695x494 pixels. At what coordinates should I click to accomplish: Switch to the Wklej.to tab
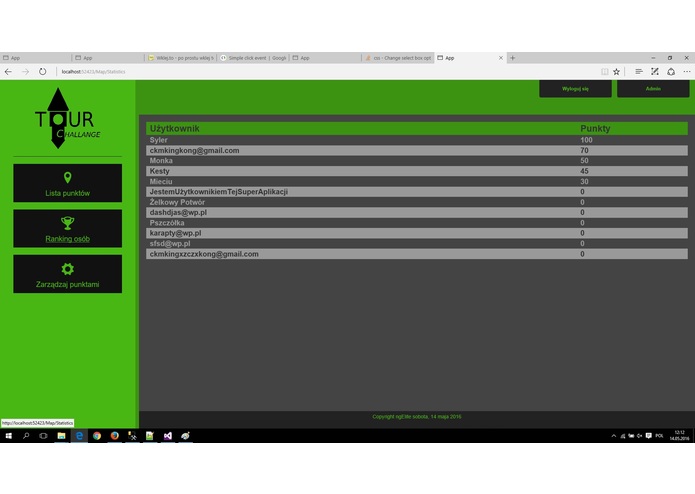pyautogui.click(x=181, y=58)
